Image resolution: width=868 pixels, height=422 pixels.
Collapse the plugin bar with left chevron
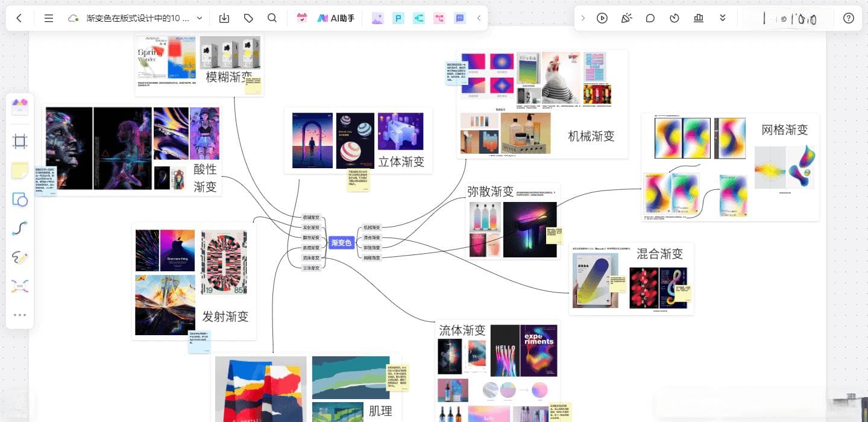(x=479, y=18)
